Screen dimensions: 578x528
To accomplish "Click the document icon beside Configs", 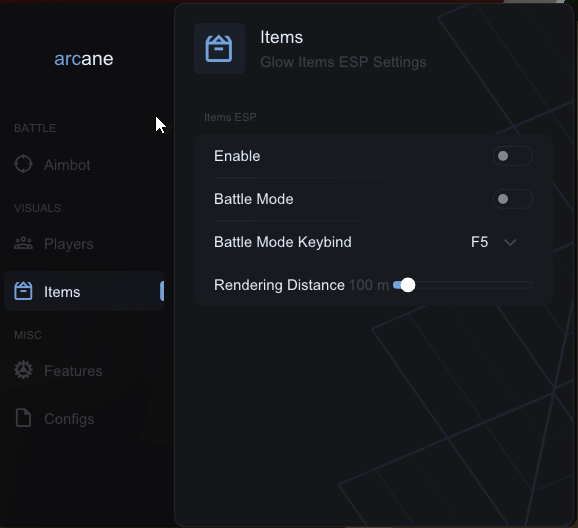I will (x=23, y=418).
